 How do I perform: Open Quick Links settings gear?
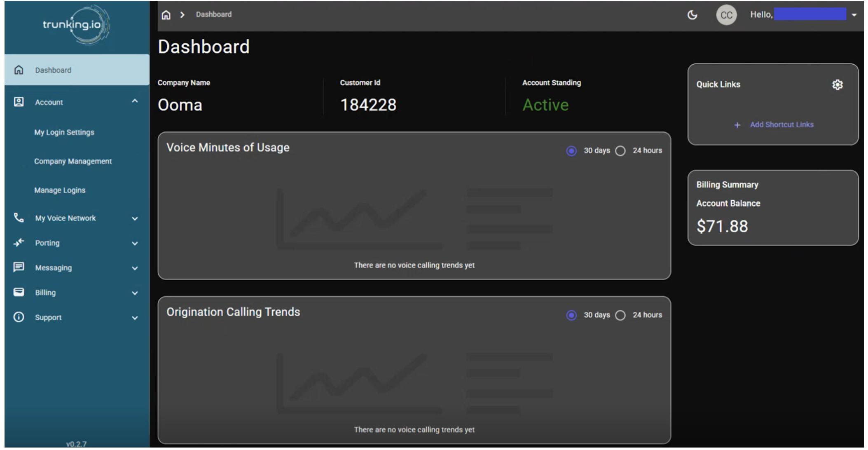837,85
